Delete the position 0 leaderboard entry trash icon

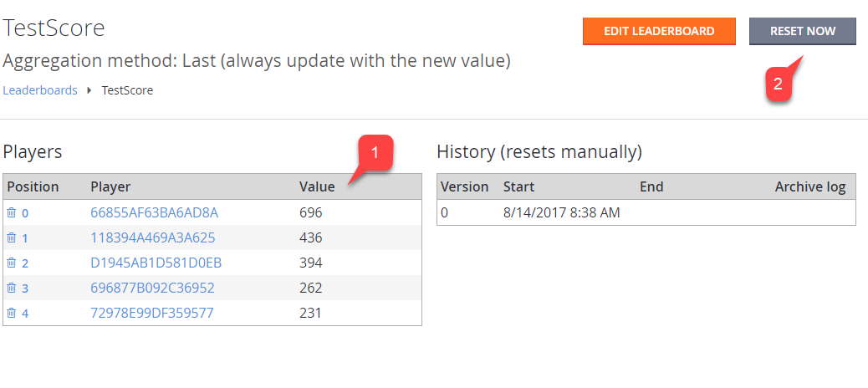(11, 212)
